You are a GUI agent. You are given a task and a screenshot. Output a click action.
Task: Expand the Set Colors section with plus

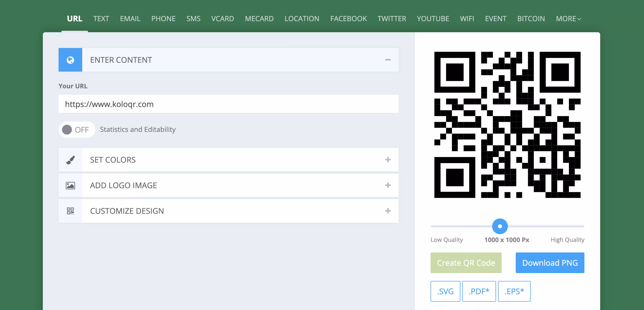coord(388,160)
